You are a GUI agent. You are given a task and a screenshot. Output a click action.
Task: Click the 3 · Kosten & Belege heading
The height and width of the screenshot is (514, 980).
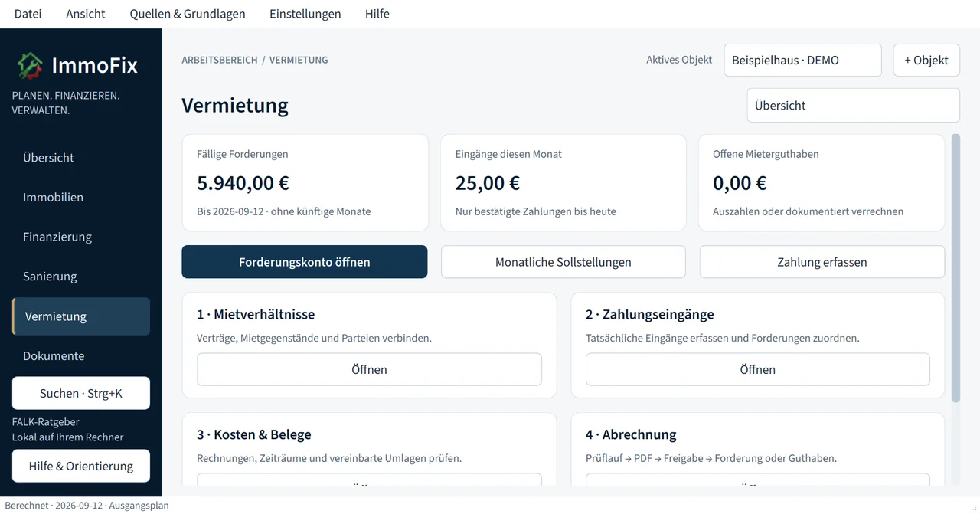pyautogui.click(x=254, y=434)
